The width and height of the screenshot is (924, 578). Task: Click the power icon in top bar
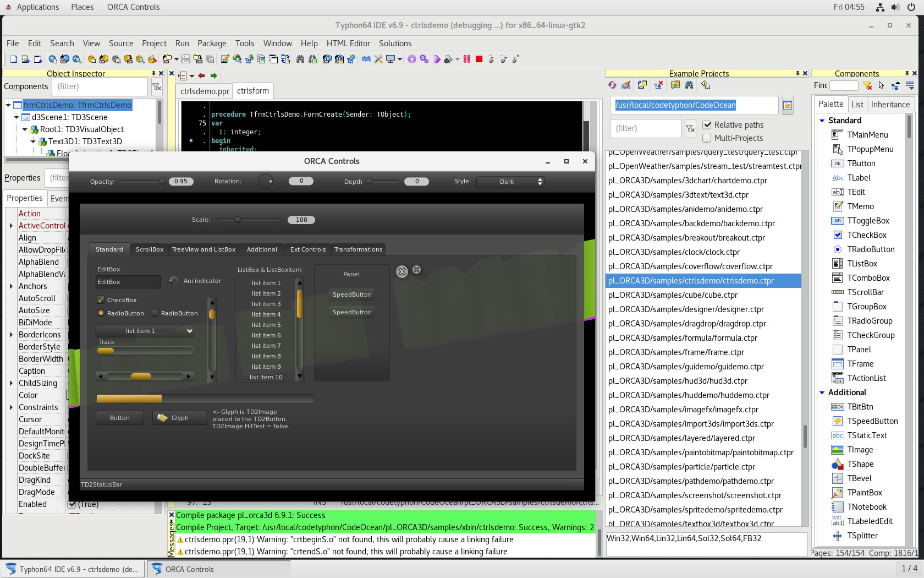point(911,7)
